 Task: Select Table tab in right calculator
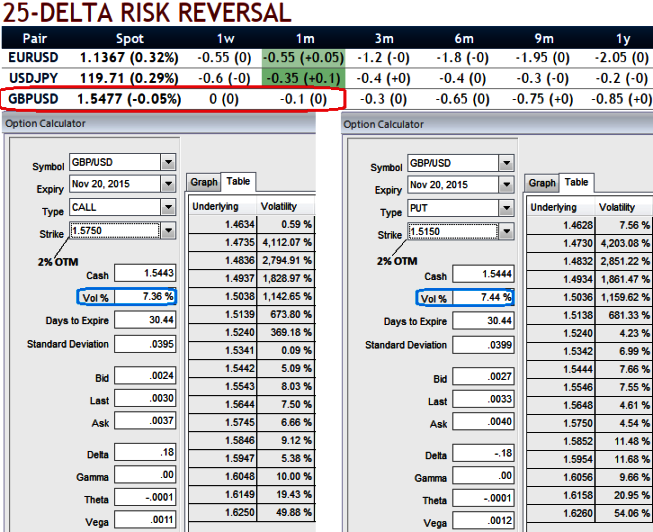click(x=576, y=182)
